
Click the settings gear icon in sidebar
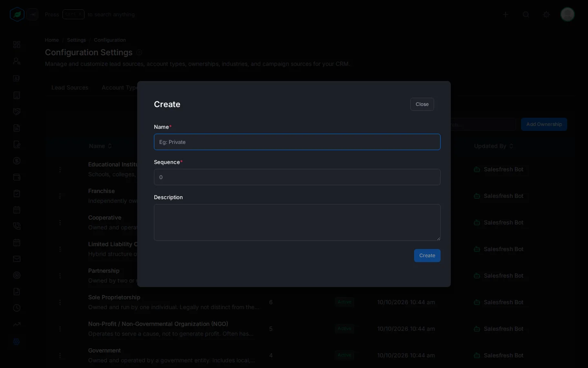(17, 341)
